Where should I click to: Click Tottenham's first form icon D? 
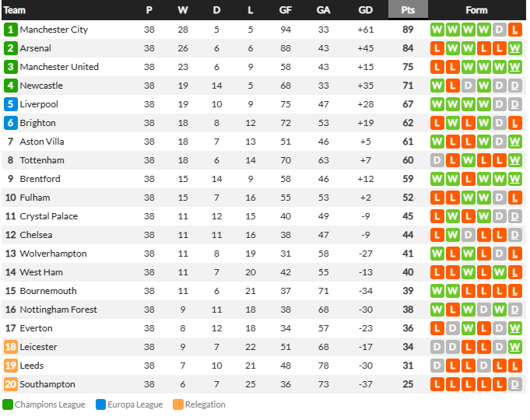click(437, 160)
